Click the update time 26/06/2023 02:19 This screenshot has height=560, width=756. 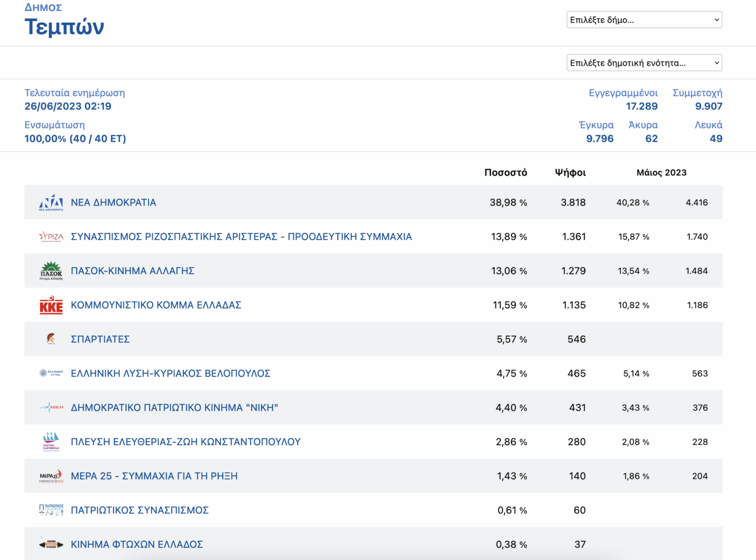pos(68,106)
